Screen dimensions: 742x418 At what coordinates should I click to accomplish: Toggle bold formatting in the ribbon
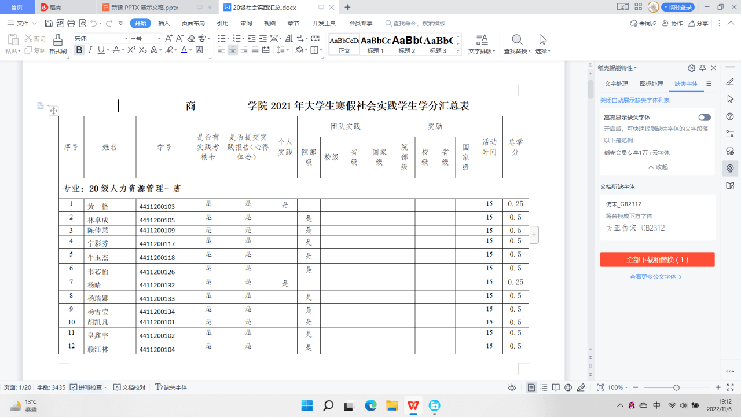click(79, 50)
